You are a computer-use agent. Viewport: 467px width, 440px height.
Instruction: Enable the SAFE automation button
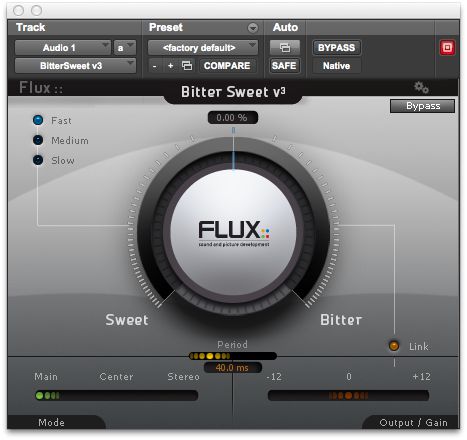[x=284, y=66]
